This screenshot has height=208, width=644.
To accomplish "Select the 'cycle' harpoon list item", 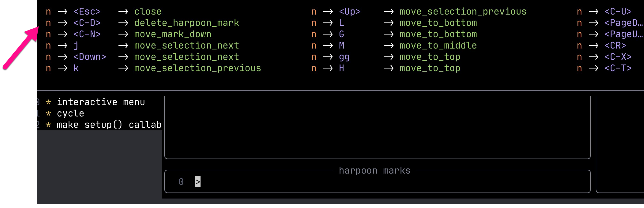I will click(x=70, y=113).
